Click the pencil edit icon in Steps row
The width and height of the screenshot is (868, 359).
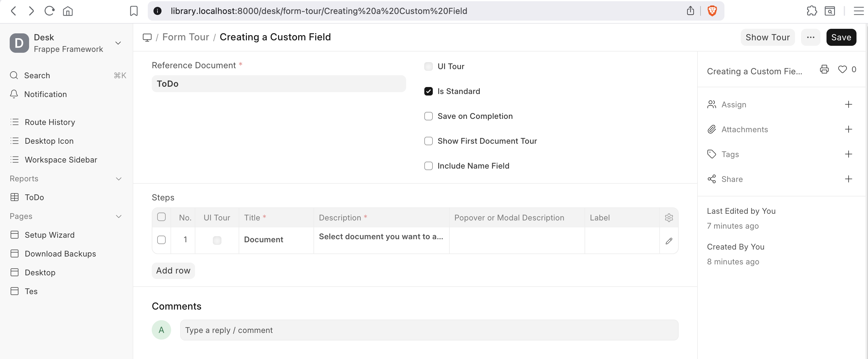[x=669, y=241]
